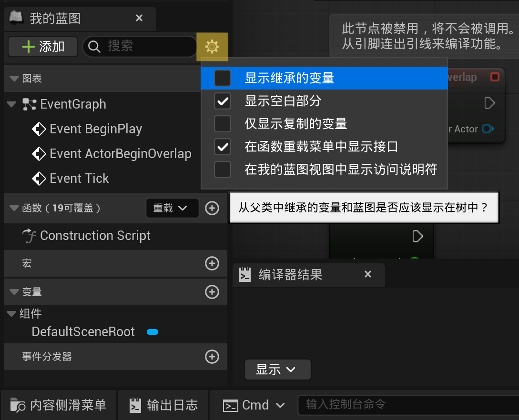Open the 内容侧滑菜单 content drawer
The height and width of the screenshot is (420, 519).
pyautogui.click(x=59, y=405)
